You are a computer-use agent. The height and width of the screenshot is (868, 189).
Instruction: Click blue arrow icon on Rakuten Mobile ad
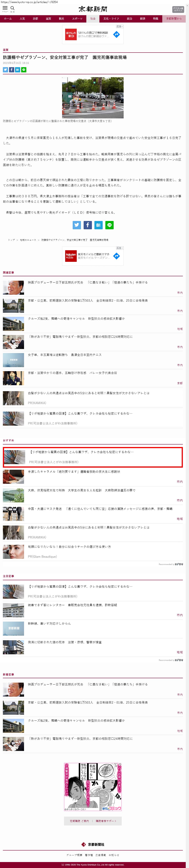pos(116,256)
